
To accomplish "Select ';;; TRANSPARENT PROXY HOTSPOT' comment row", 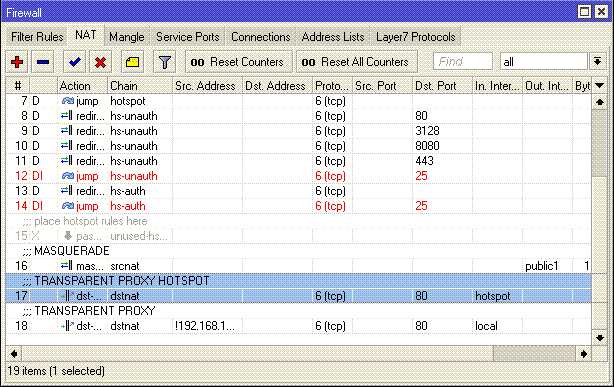I will click(x=298, y=281).
